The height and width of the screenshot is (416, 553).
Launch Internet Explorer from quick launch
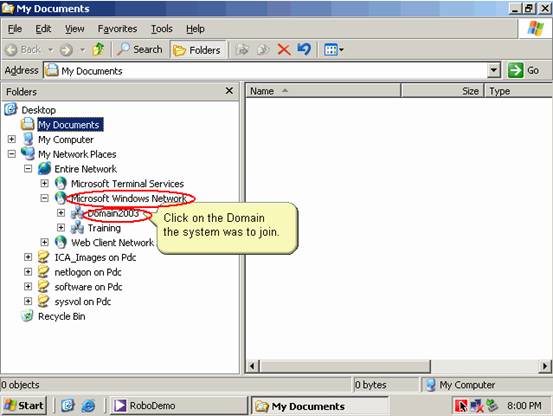pyautogui.click(x=88, y=406)
